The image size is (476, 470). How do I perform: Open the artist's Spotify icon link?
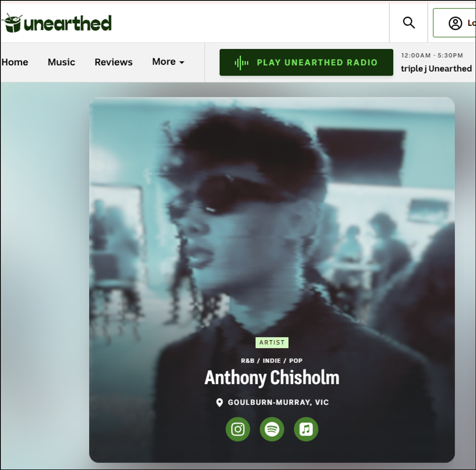point(272,429)
